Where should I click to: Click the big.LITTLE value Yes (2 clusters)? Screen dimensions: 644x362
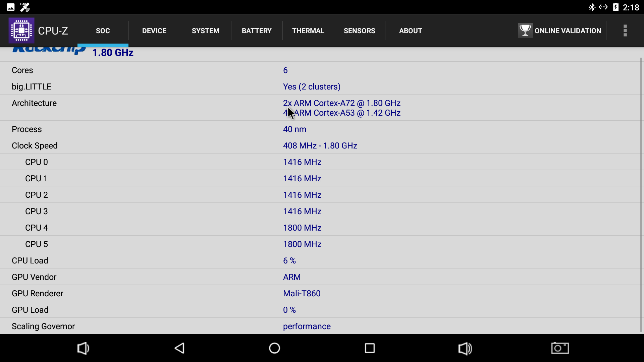click(x=312, y=86)
